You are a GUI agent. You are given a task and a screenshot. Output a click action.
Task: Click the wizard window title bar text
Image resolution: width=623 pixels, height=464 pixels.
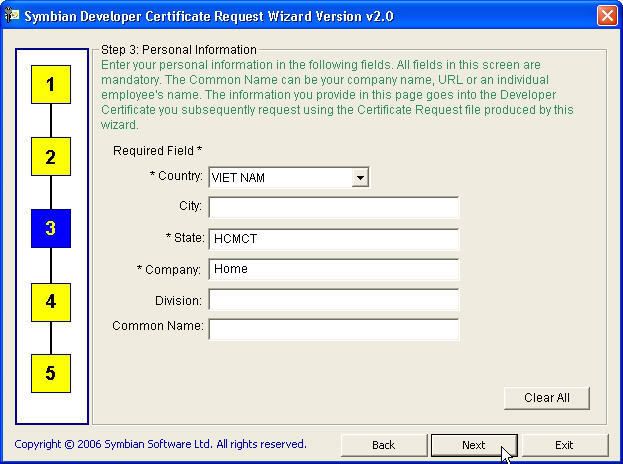[208, 16]
